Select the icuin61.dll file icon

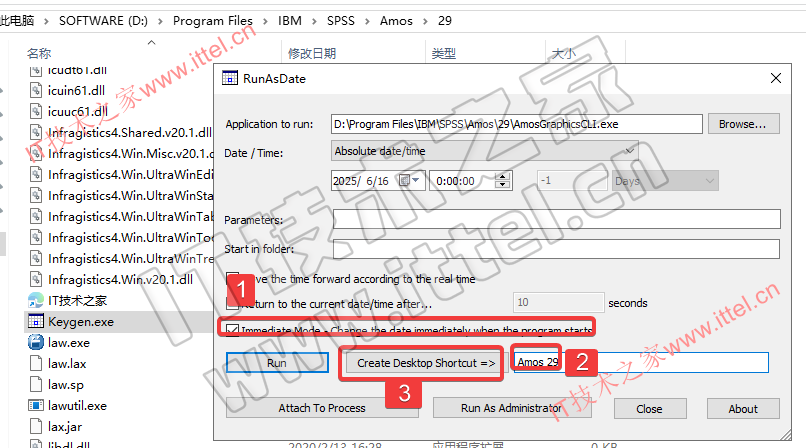[x=35, y=90]
